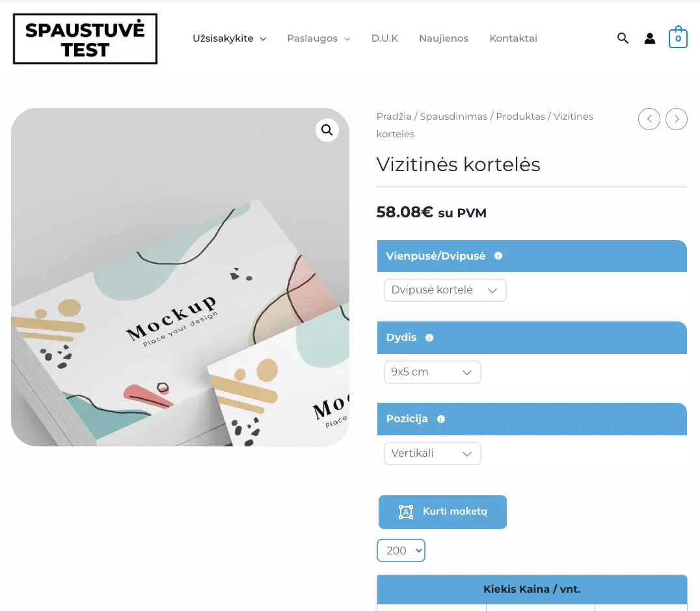This screenshot has height=611, width=700.
Task: Click the Spaustuvė Test logo
Action: 85,39
